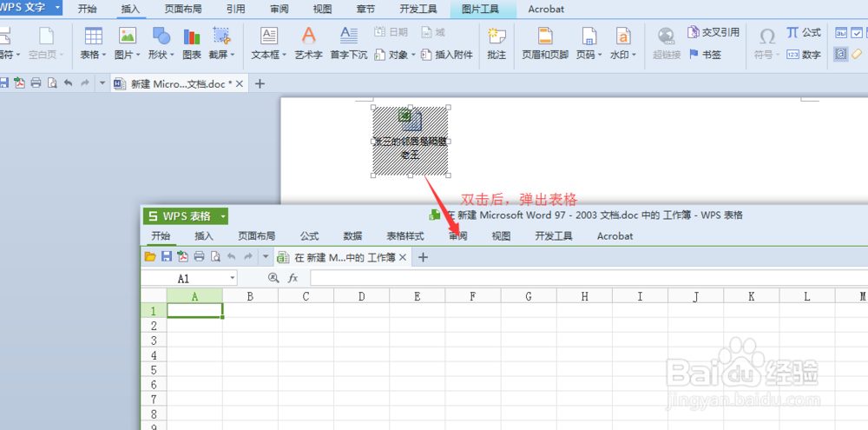Switch to the 引用 tab
868x430 pixels.
pyautogui.click(x=236, y=10)
